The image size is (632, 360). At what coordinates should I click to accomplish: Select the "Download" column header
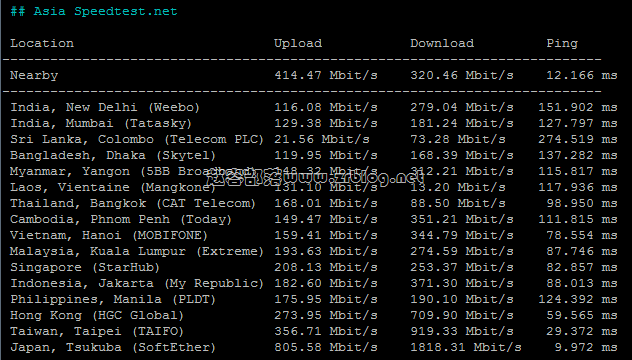pos(442,43)
